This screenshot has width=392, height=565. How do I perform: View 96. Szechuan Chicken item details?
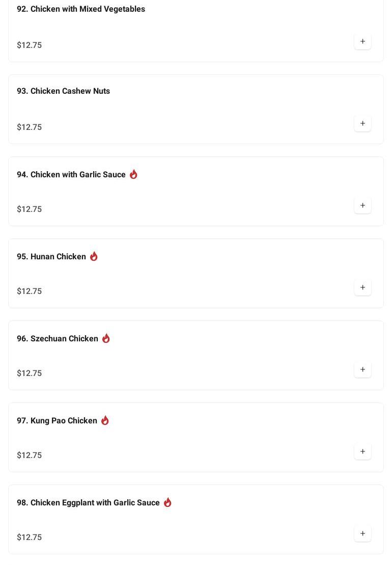(x=58, y=339)
